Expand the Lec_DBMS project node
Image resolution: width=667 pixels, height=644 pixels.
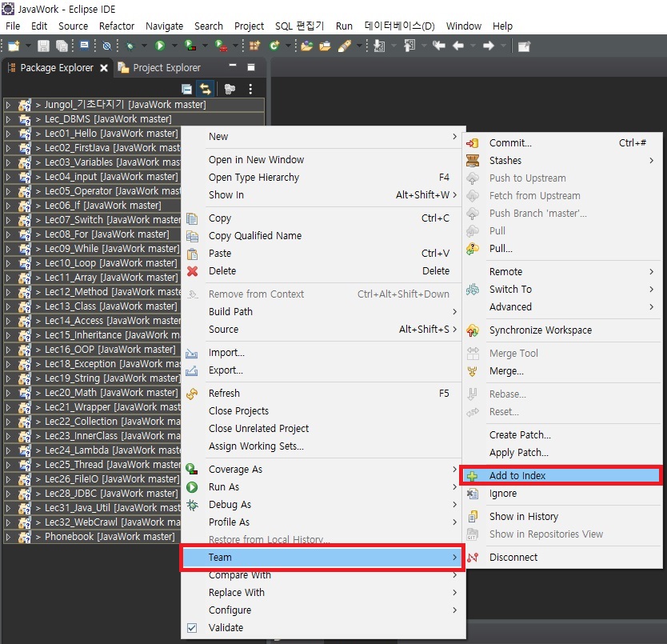tap(8, 119)
